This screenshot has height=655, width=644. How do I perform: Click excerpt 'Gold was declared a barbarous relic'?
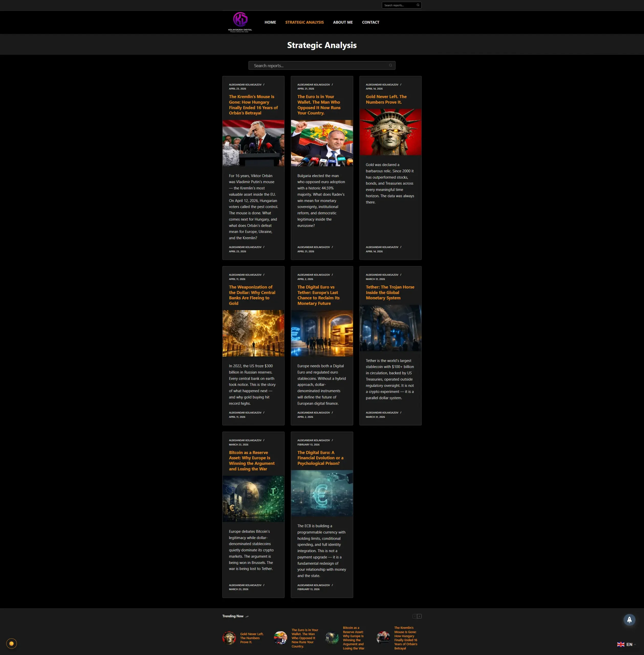pyautogui.click(x=390, y=183)
